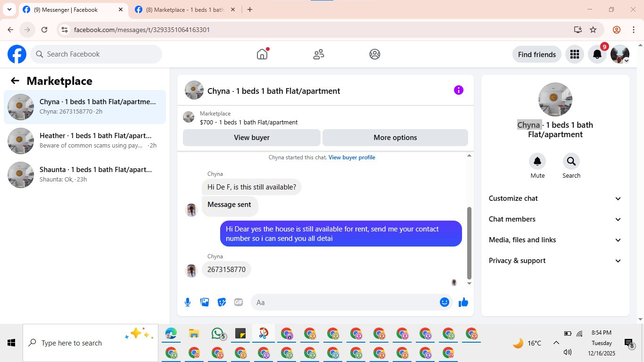Click the blue "Hi Dear yes" reply bubble

click(x=341, y=234)
